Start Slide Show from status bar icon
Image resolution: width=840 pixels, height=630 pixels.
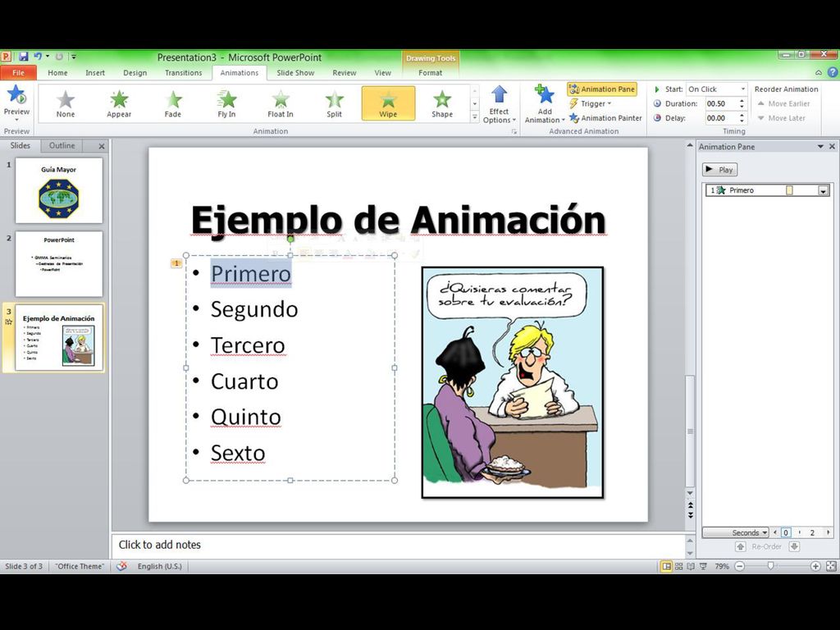coord(703,566)
